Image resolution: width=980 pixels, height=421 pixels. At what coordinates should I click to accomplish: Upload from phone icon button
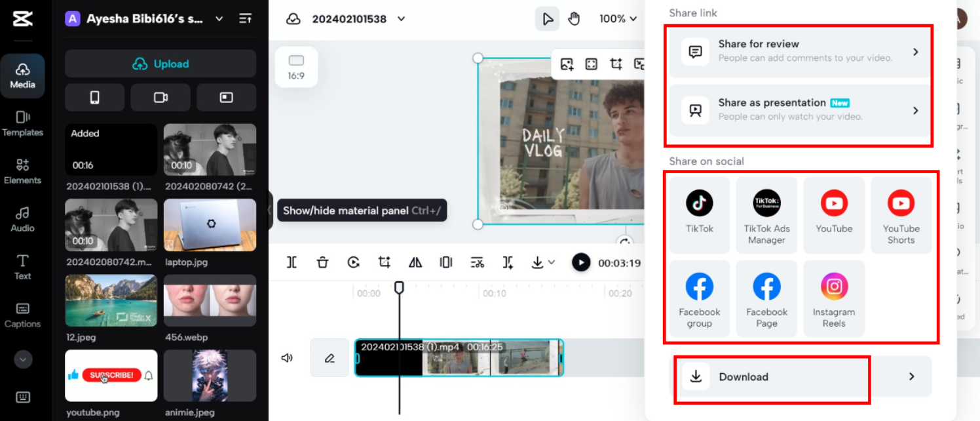point(94,97)
